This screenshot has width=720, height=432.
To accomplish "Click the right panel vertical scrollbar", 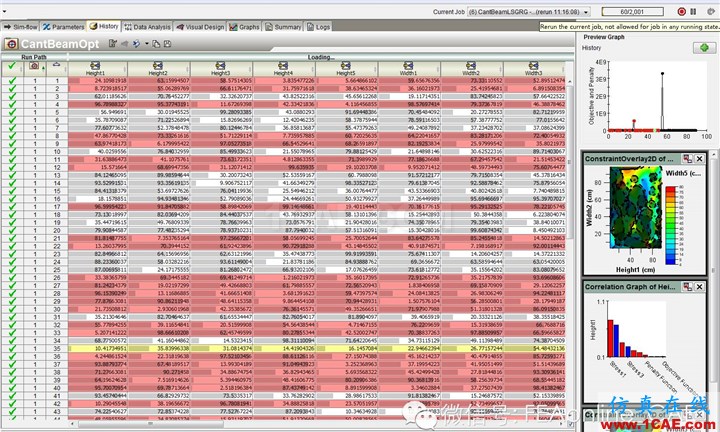I will (713, 271).
